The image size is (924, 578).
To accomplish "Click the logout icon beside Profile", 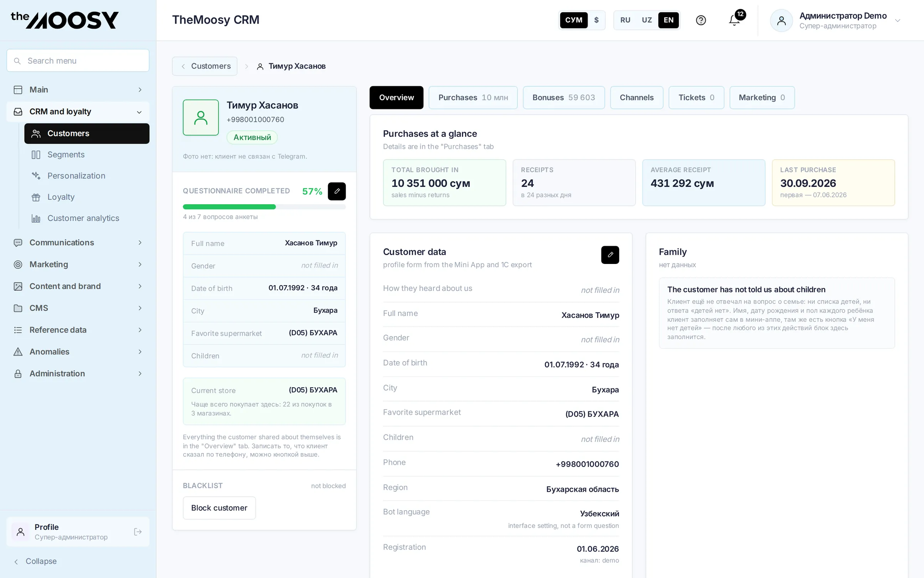I will tap(138, 532).
